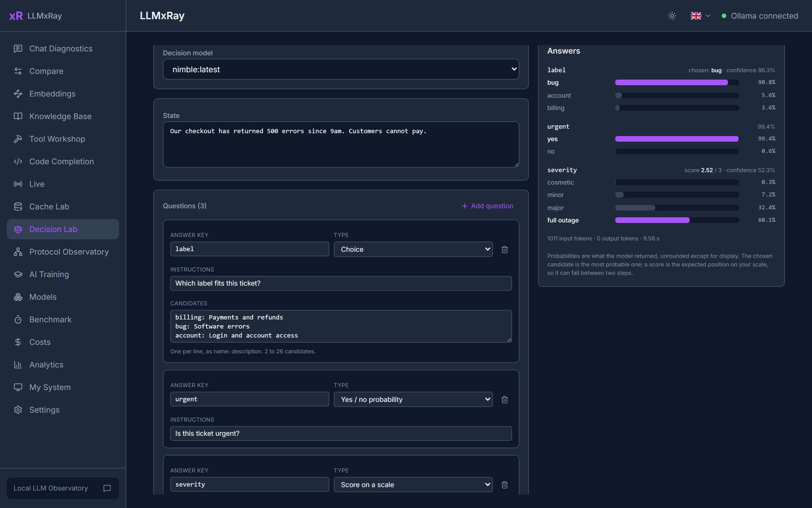The image size is (812, 508).
Task: Open the Decision model nimble:latest dropdown
Action: (341, 69)
